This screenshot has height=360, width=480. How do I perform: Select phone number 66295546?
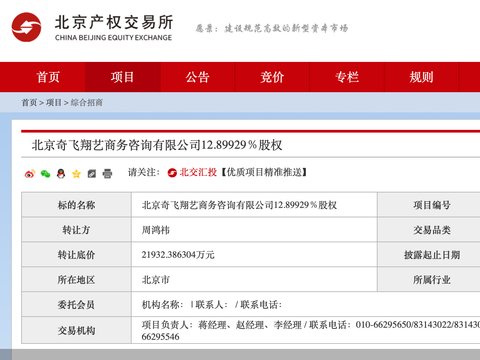(x=160, y=337)
